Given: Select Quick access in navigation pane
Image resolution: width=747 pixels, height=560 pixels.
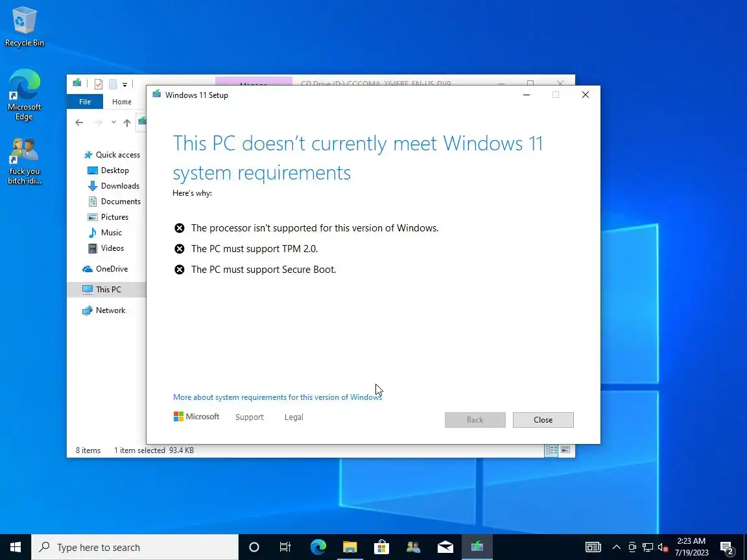Looking at the screenshot, I should [x=112, y=155].
